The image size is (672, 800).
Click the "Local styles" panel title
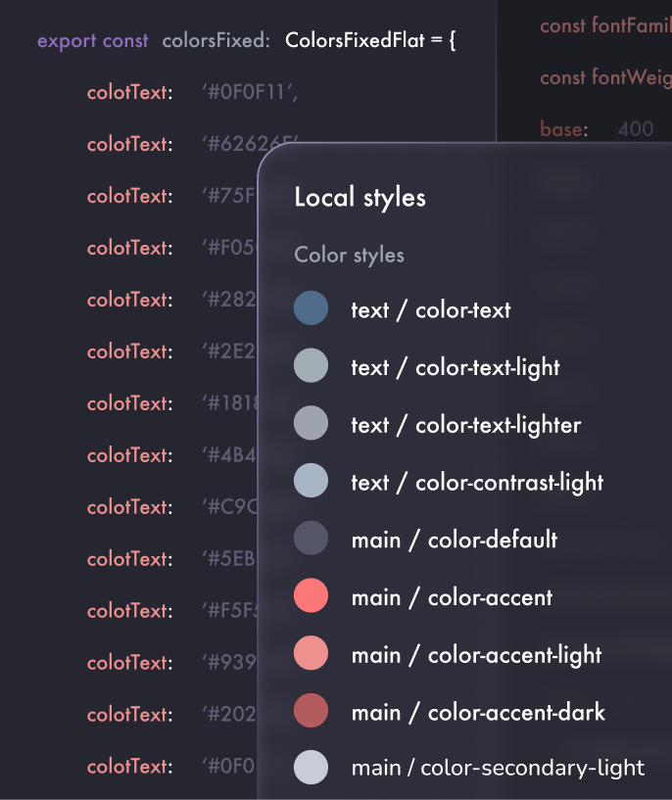click(360, 198)
